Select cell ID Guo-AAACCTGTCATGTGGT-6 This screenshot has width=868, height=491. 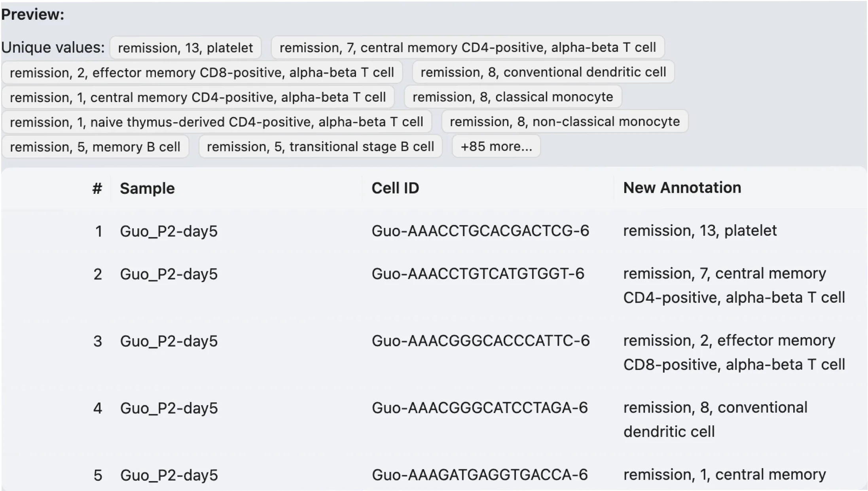point(478,274)
